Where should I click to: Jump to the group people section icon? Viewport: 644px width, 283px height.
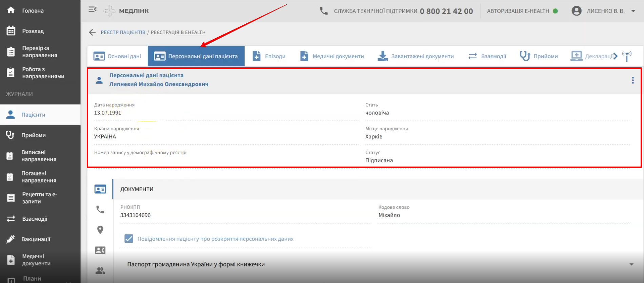(x=100, y=270)
